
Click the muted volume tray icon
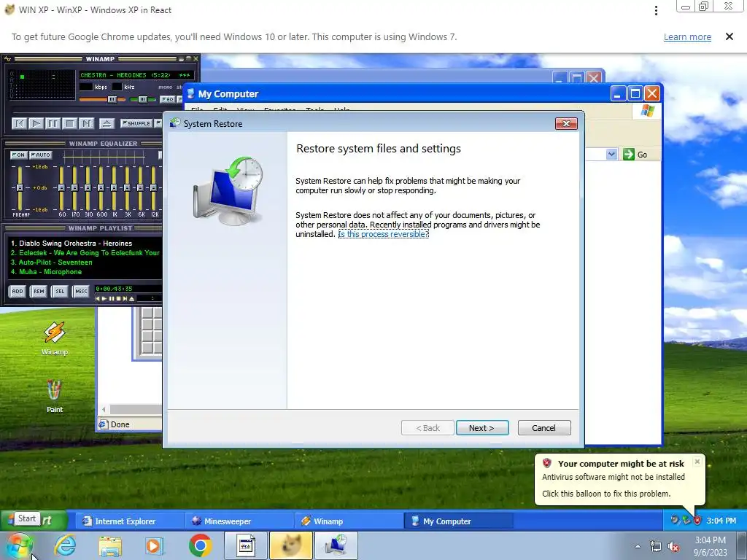[673, 547]
